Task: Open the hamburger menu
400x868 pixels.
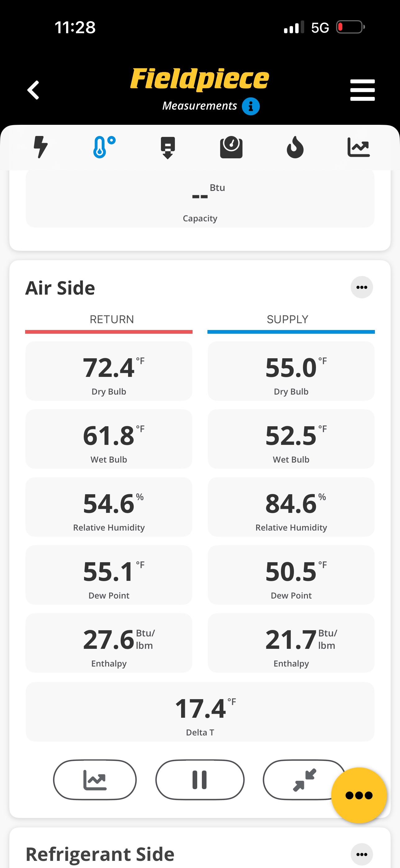Action: pyautogui.click(x=362, y=90)
